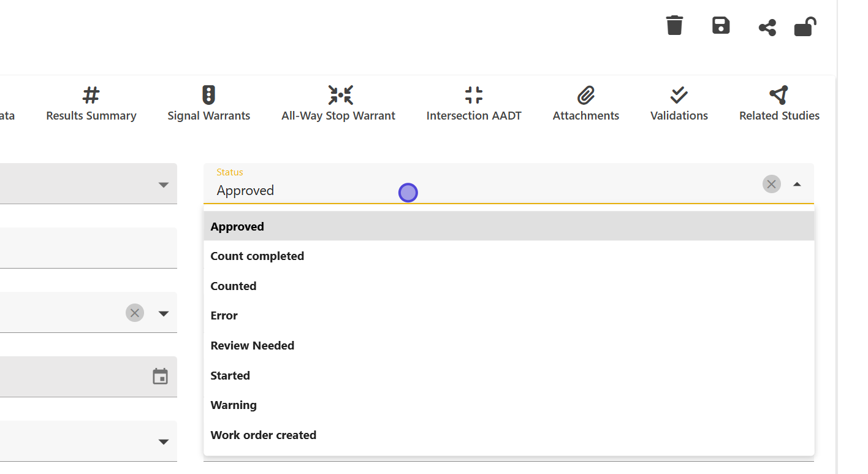
Task: Open Attachments via the paperclip icon
Action: (585, 95)
